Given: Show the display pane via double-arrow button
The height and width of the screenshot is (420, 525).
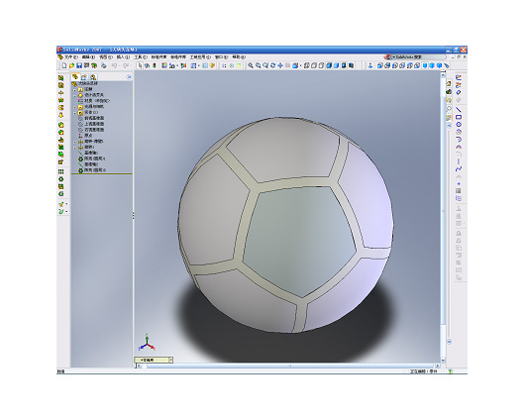Looking at the screenshot, I should (x=129, y=77).
